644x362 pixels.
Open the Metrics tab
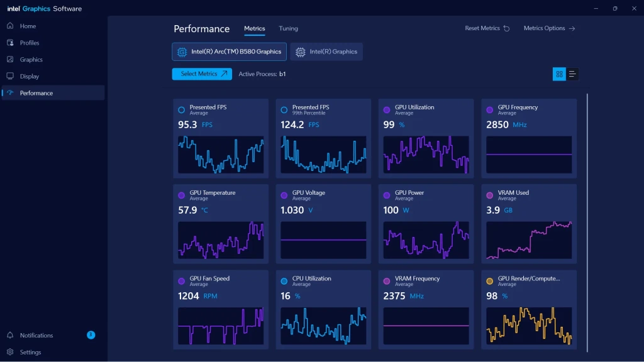(x=255, y=28)
